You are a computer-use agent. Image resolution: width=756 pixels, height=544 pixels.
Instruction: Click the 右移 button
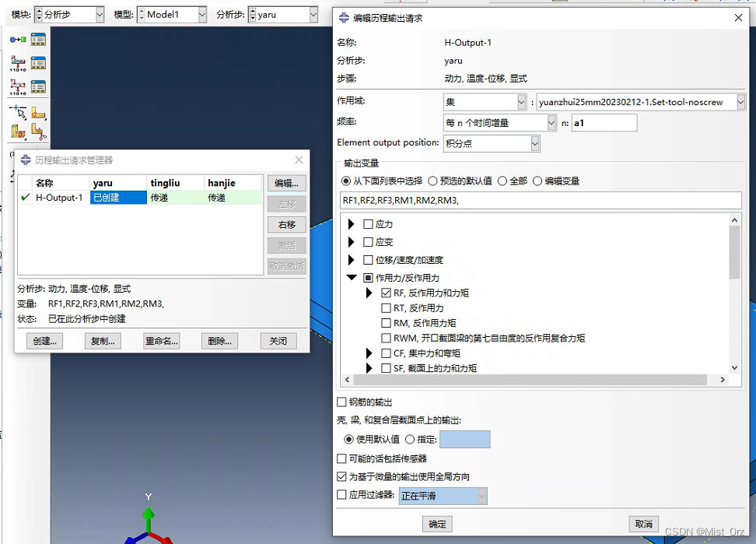tap(286, 225)
